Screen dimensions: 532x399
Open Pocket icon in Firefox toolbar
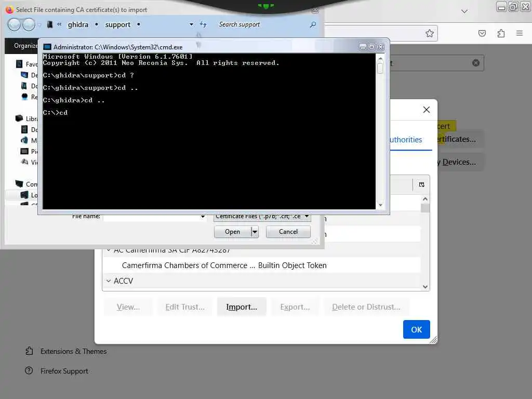(482, 33)
